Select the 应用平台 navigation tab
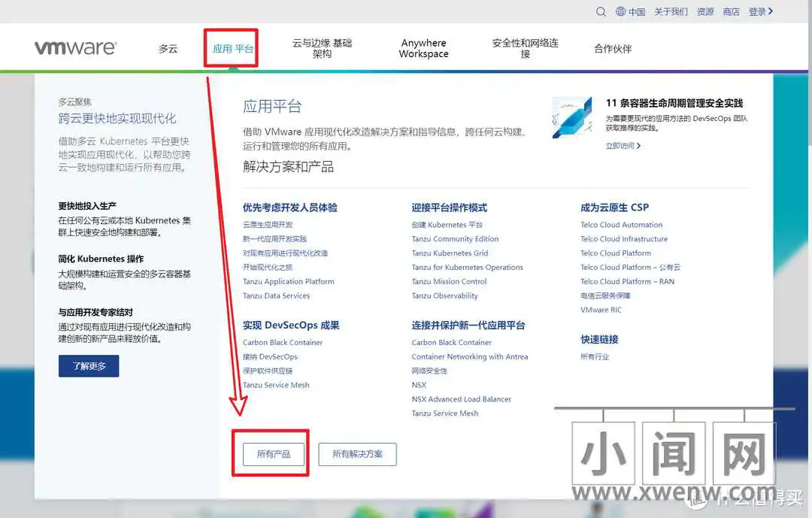Screen dimensions: 812x518 click(232, 49)
